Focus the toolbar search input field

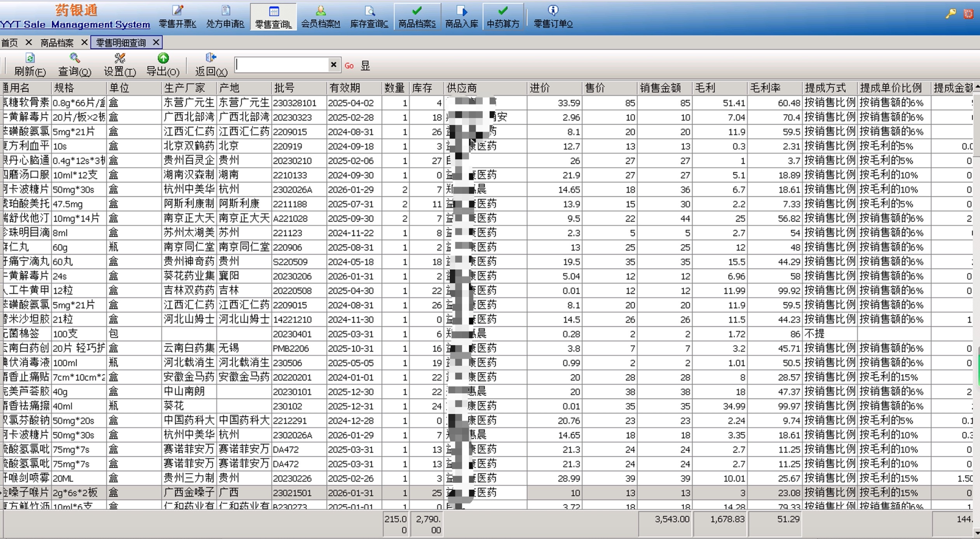[282, 64]
